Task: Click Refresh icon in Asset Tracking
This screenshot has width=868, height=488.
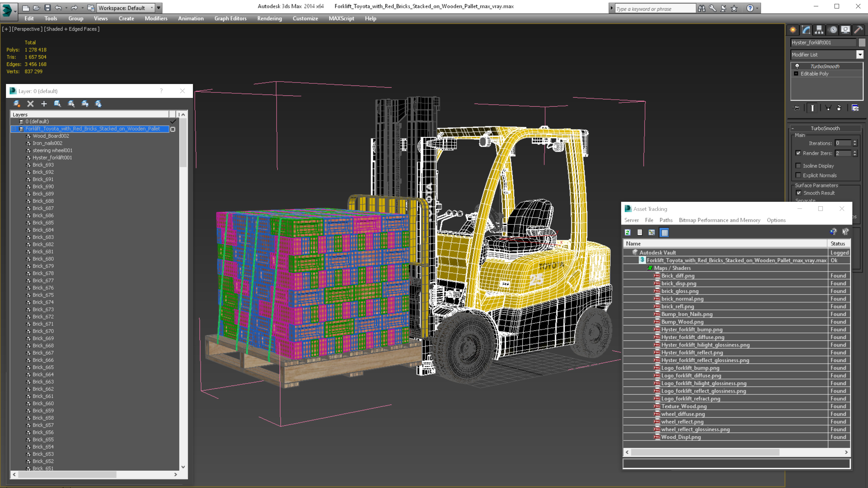Action: (x=627, y=232)
